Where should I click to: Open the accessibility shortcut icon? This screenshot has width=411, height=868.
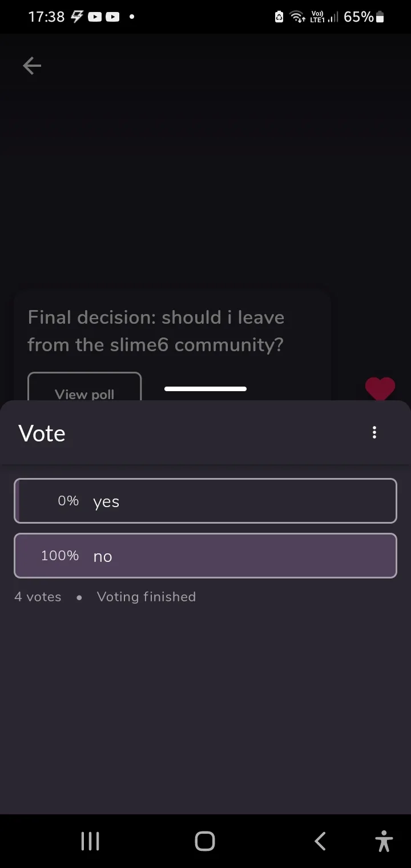(384, 841)
